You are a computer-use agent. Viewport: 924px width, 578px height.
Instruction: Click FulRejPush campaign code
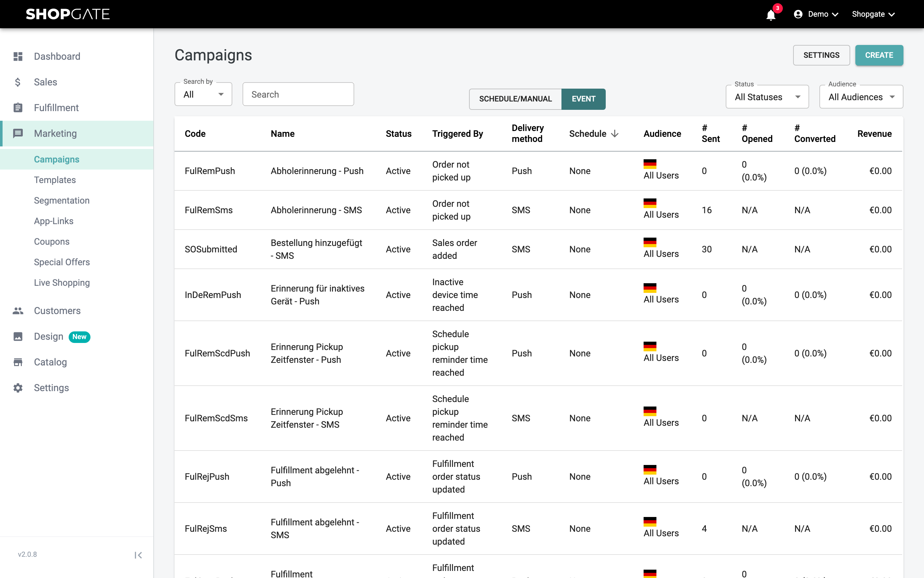(x=207, y=477)
